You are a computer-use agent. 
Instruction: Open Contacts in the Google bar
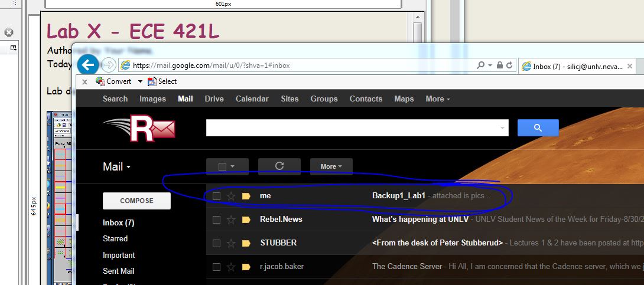366,99
